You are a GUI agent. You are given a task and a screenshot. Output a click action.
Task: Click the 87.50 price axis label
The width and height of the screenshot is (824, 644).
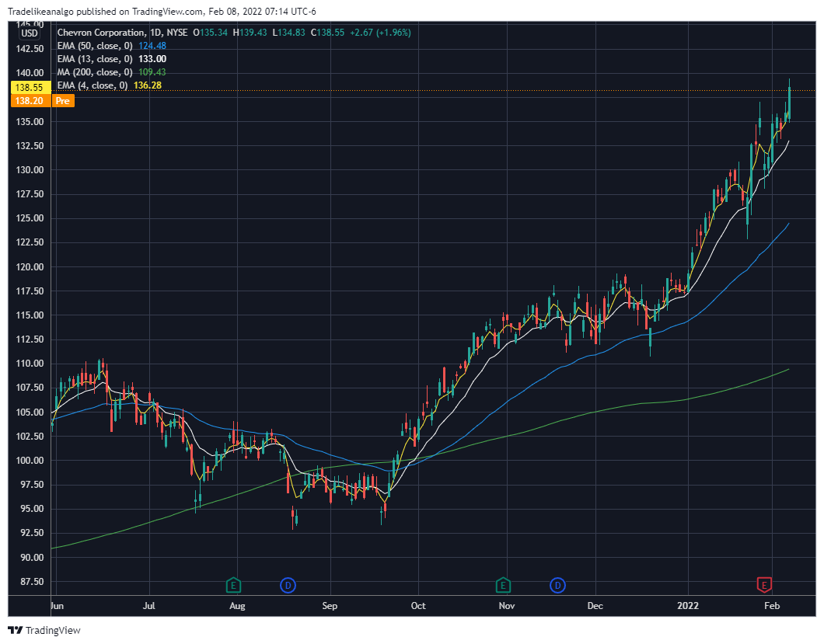point(30,582)
